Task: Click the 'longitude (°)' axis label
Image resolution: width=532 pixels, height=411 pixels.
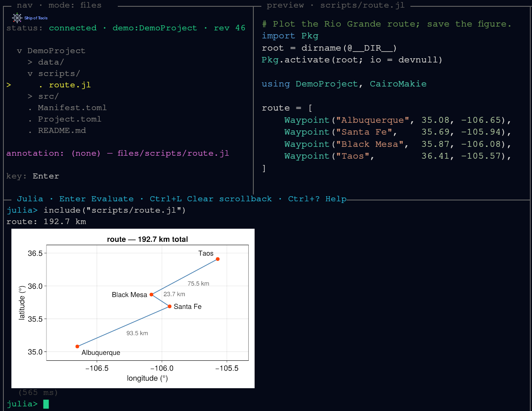Action: tap(147, 379)
